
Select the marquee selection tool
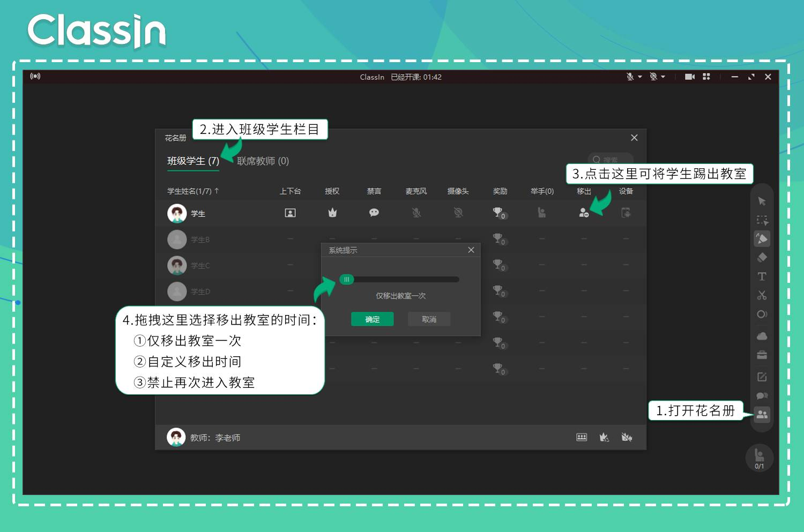[762, 220]
